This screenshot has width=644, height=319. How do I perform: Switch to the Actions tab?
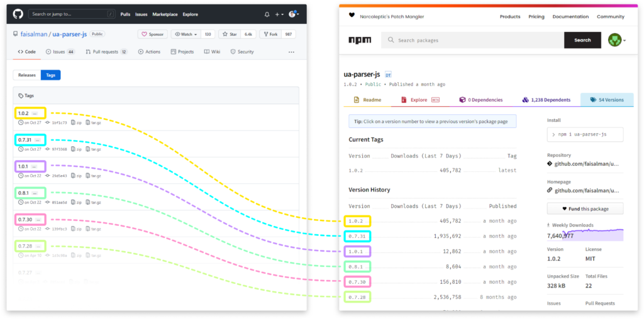(x=149, y=52)
